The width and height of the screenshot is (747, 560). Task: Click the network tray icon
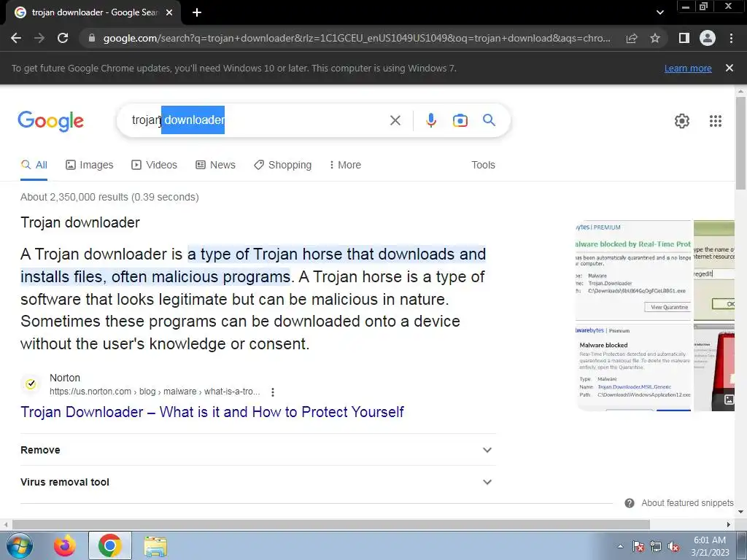(656, 546)
